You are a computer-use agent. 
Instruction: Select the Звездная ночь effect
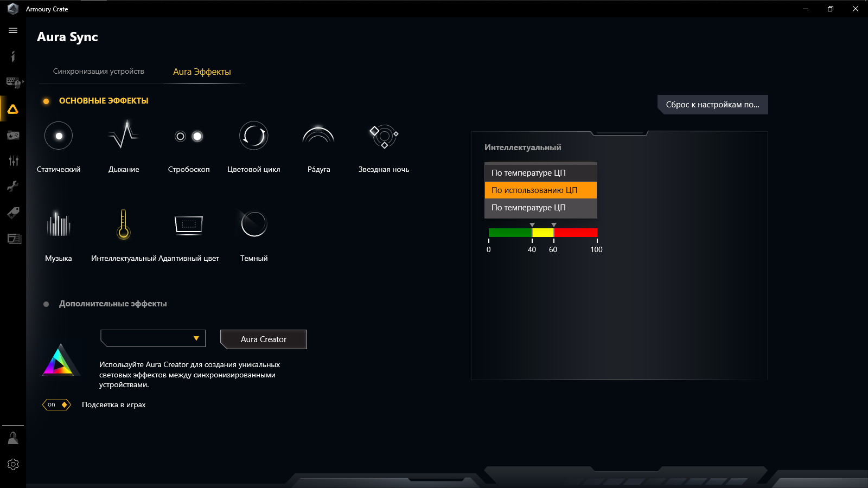[384, 136]
